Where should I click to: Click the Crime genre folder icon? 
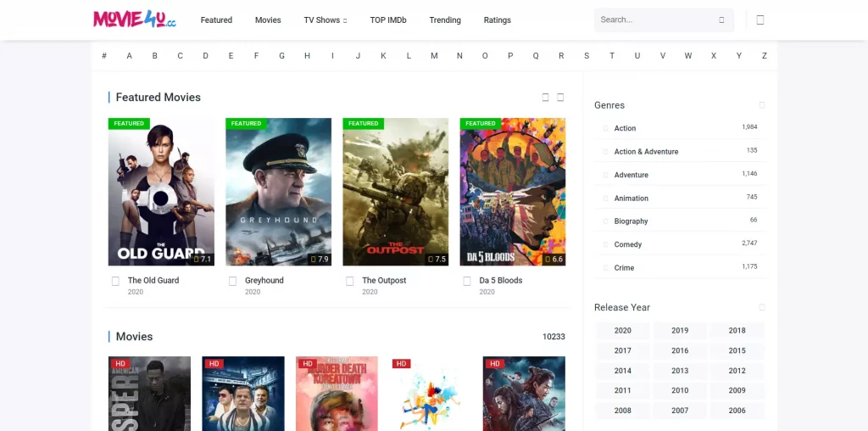pos(605,268)
